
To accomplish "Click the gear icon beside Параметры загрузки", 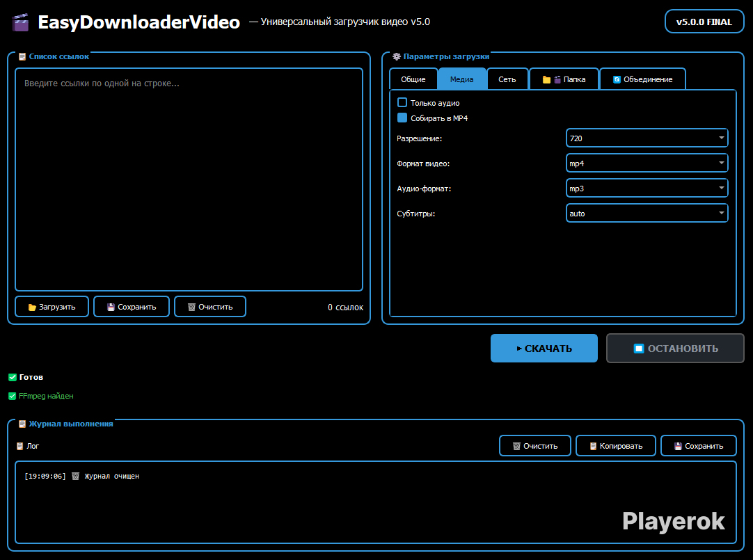I will tap(396, 56).
